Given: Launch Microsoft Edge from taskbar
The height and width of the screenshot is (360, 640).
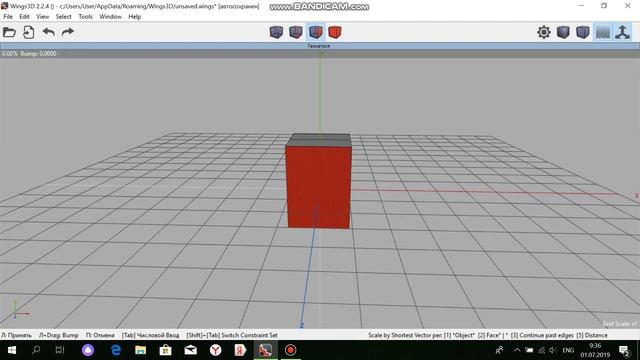Looking at the screenshot, I should (116, 350).
